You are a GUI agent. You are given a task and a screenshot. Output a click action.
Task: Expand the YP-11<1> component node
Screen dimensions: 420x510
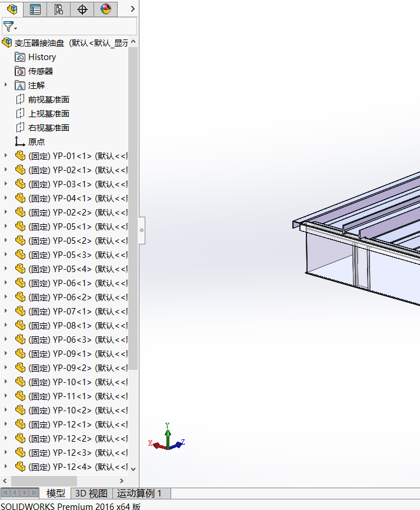(x=5, y=396)
